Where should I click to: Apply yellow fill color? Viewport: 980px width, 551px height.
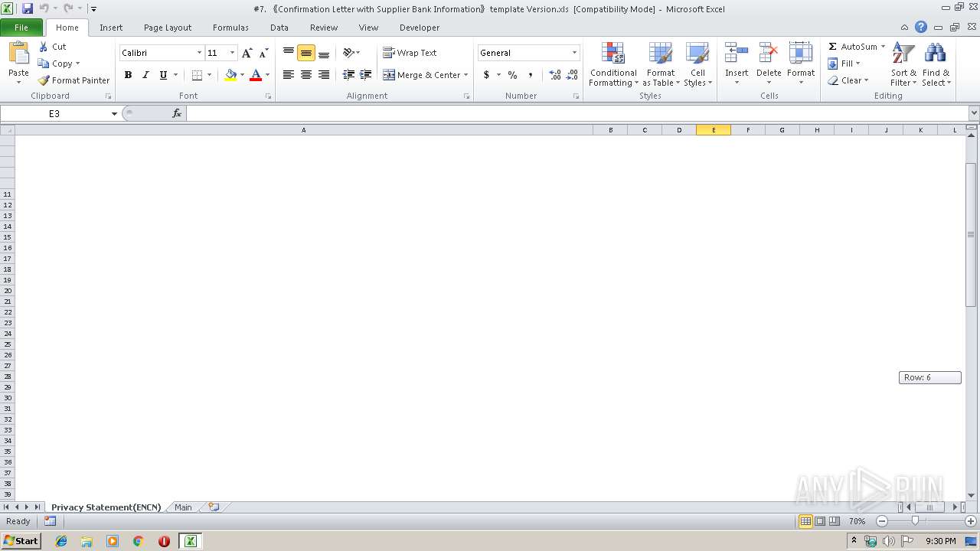pos(230,75)
